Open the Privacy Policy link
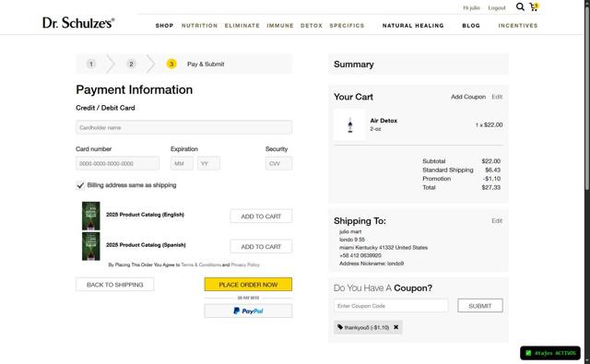The image size is (590, 364). (245, 264)
